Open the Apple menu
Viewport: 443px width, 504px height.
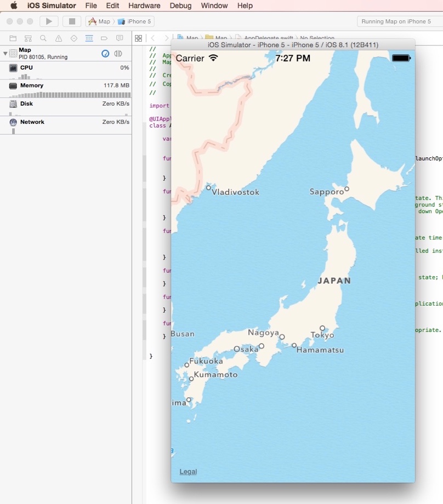tap(14, 5)
